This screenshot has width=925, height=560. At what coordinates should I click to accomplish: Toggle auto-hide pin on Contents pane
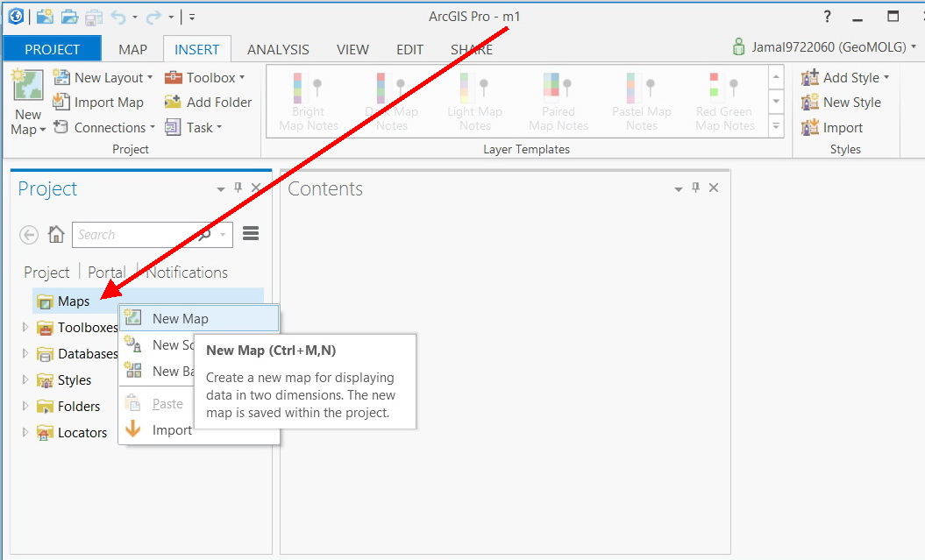point(695,188)
